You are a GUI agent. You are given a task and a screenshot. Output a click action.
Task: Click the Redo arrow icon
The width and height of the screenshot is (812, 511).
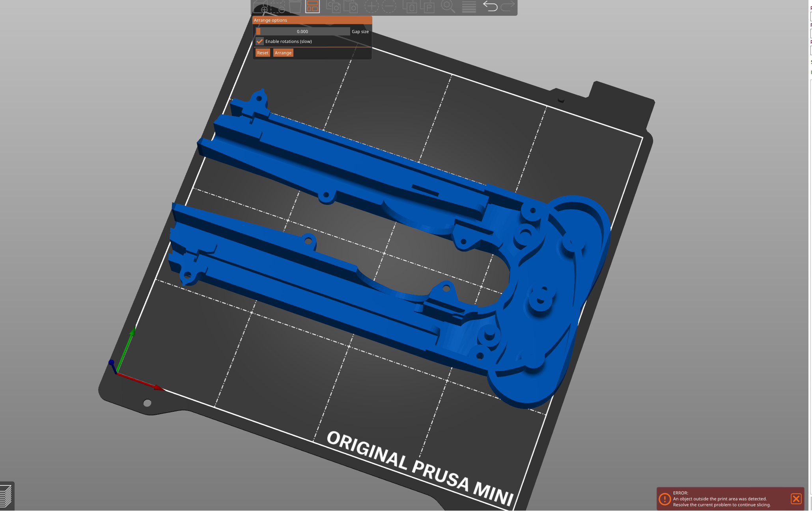tap(508, 6)
